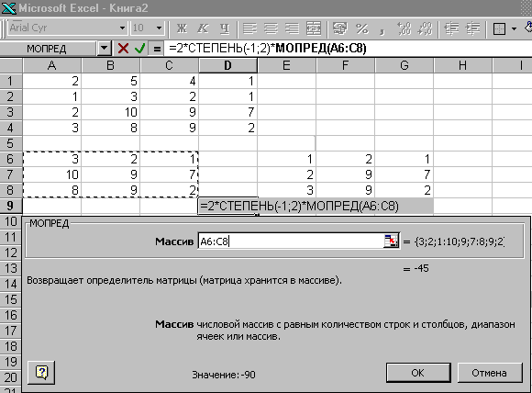
Task: Collapse dialog using Массив range selector icon
Action: coord(391,241)
